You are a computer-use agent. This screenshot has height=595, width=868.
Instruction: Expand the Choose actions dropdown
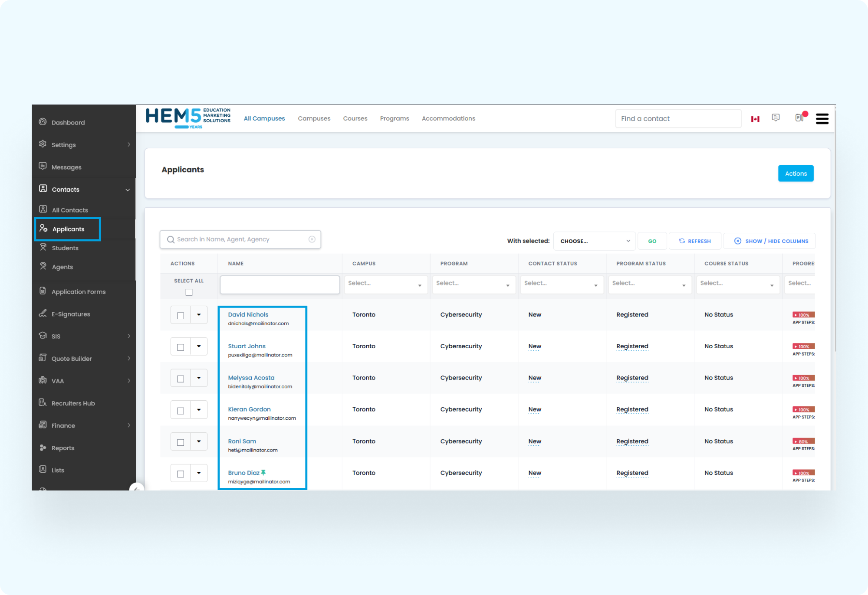tap(594, 241)
